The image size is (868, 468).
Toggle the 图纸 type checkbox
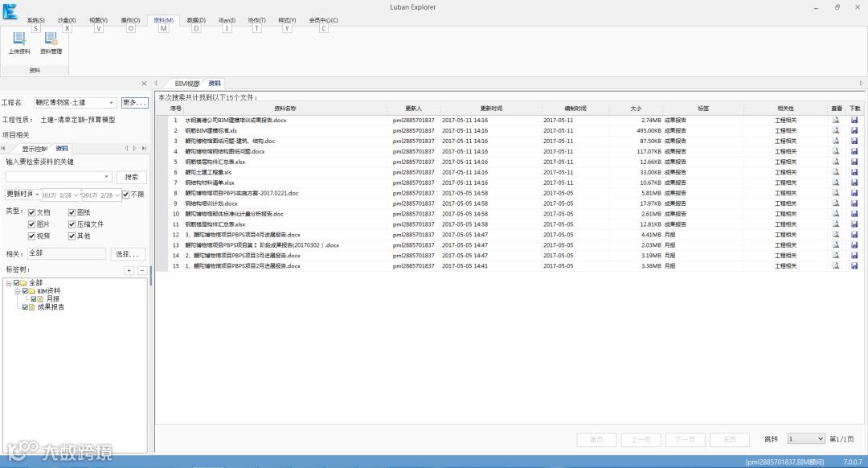[72, 212]
